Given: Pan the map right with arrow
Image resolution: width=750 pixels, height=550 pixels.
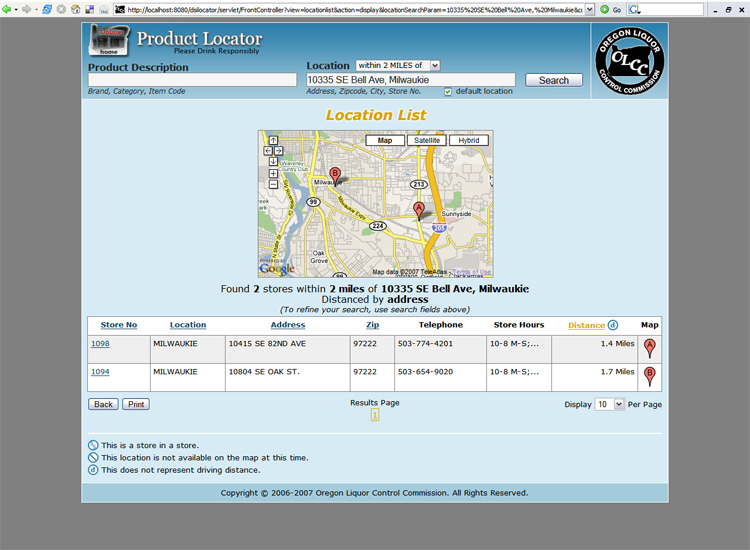Looking at the screenshot, I should (x=278, y=151).
